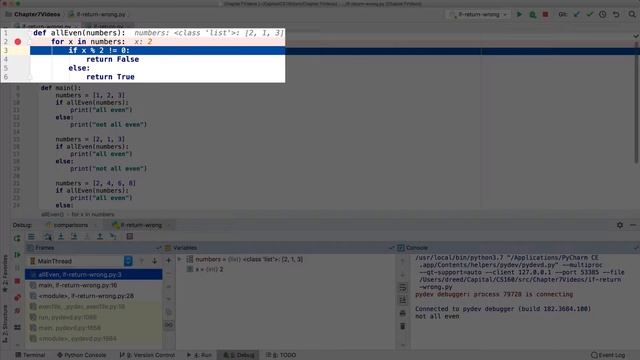Click the Run to Cursor icon
Viewport: 640px width, 360px height.
[x=113, y=236]
